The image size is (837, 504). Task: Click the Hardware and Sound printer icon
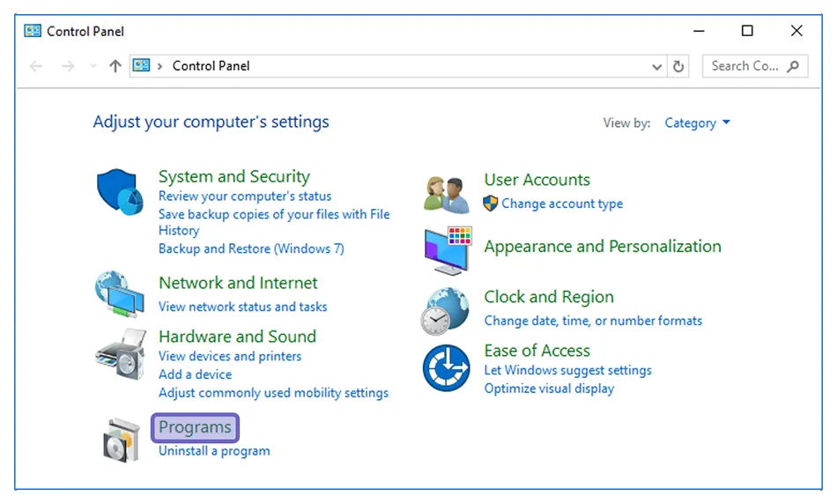click(121, 354)
